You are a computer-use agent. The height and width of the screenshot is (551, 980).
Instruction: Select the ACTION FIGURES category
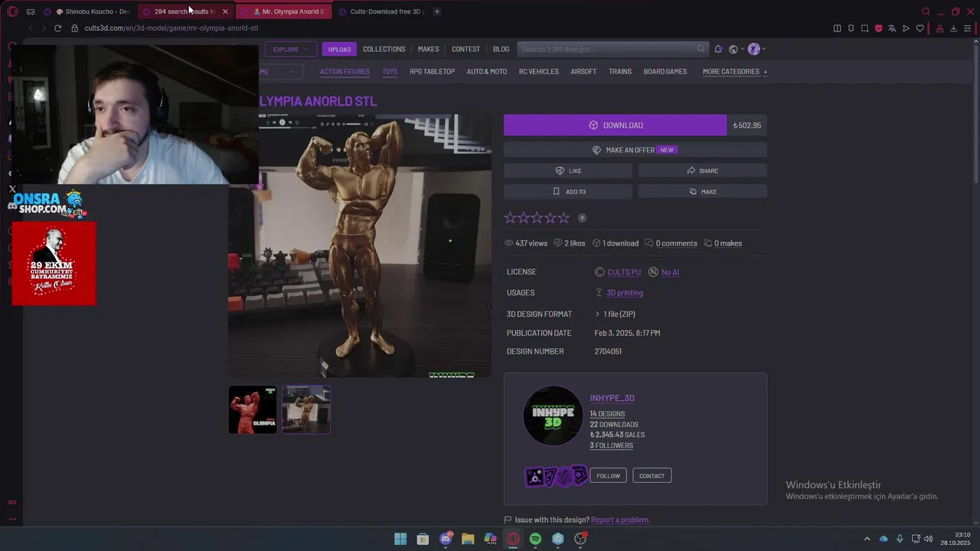point(345,71)
